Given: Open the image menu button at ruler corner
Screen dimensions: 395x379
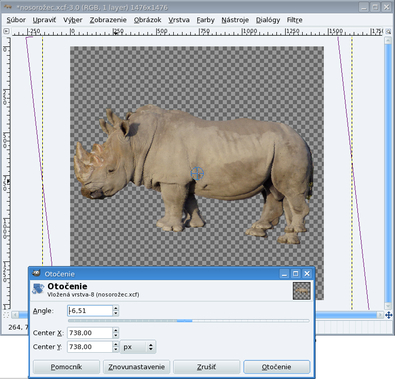Looking at the screenshot, I should 6,31.
